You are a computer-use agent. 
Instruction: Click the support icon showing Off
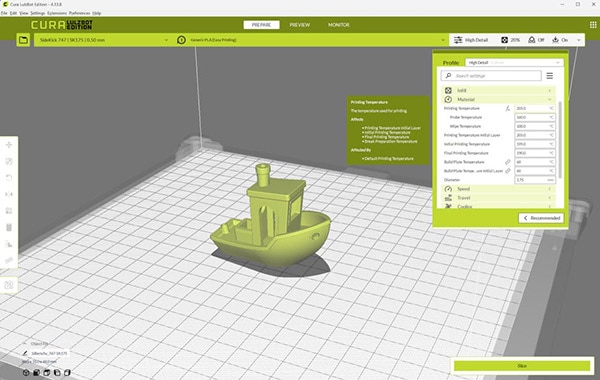(x=532, y=40)
